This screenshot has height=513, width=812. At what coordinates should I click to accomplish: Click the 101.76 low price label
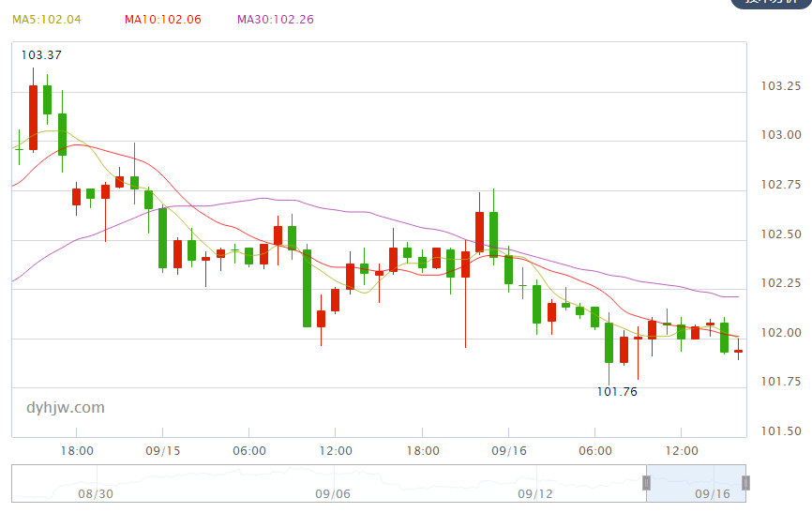(x=617, y=392)
